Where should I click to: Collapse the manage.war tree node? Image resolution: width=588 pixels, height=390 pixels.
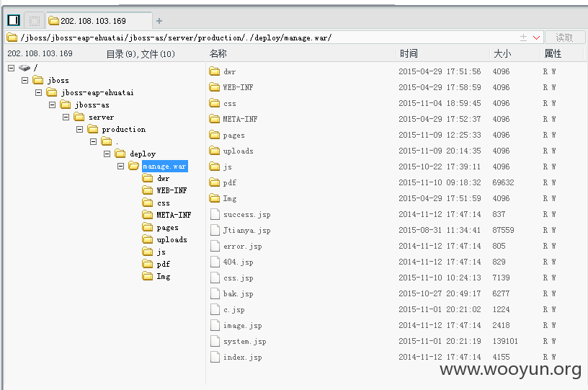(120, 166)
